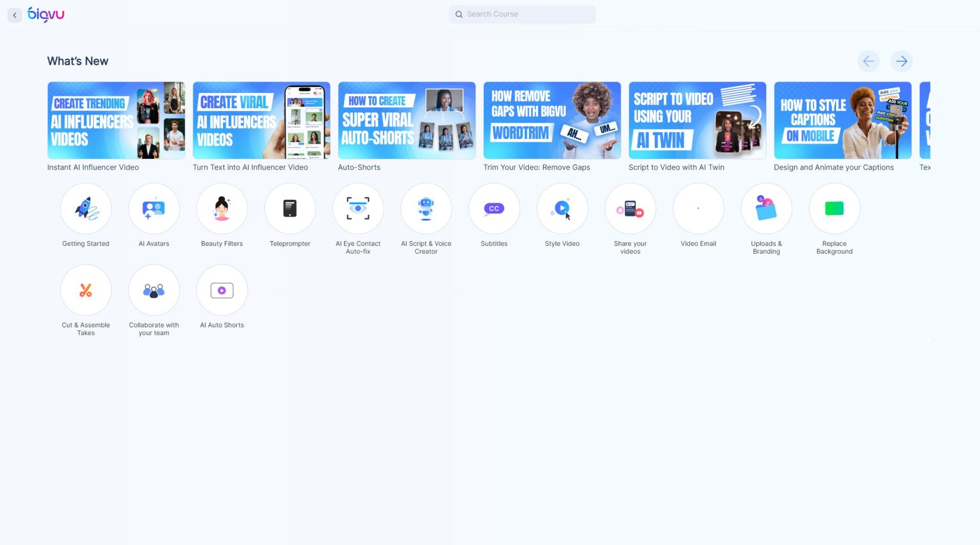Go to previous What's New carousel items
The width and height of the screenshot is (980, 545).
868,61
